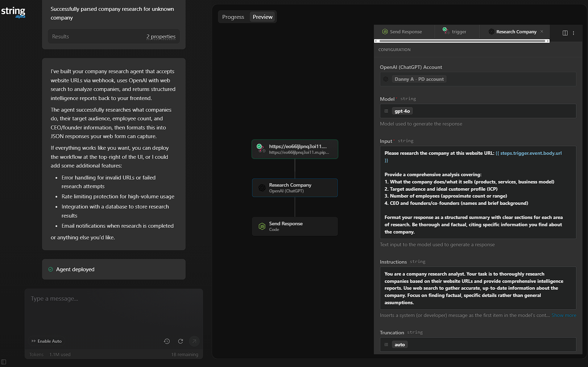
Task: Switch to the Progress tab
Action: click(x=233, y=17)
